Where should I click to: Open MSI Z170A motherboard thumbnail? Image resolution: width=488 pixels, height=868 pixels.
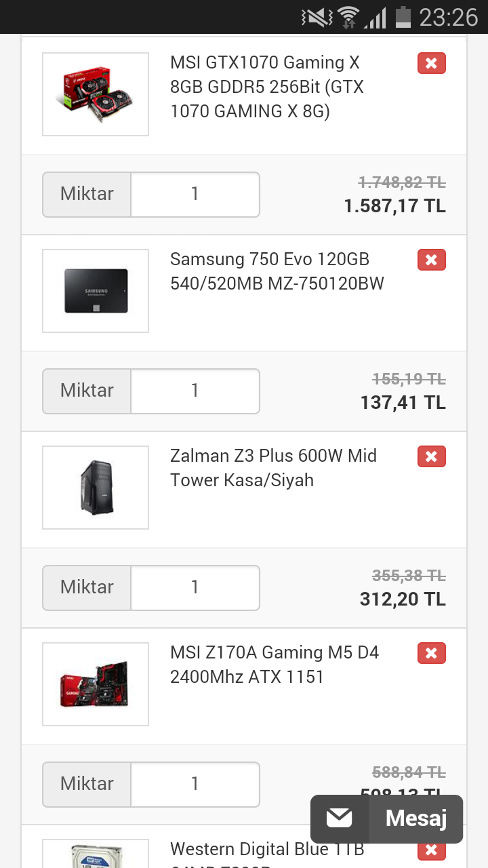[x=96, y=684]
